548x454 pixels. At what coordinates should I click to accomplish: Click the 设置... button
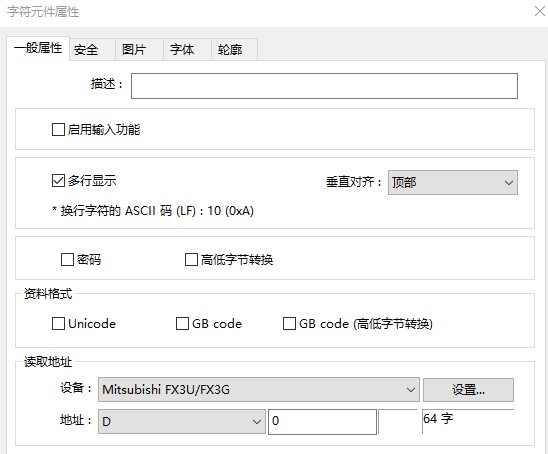point(468,390)
